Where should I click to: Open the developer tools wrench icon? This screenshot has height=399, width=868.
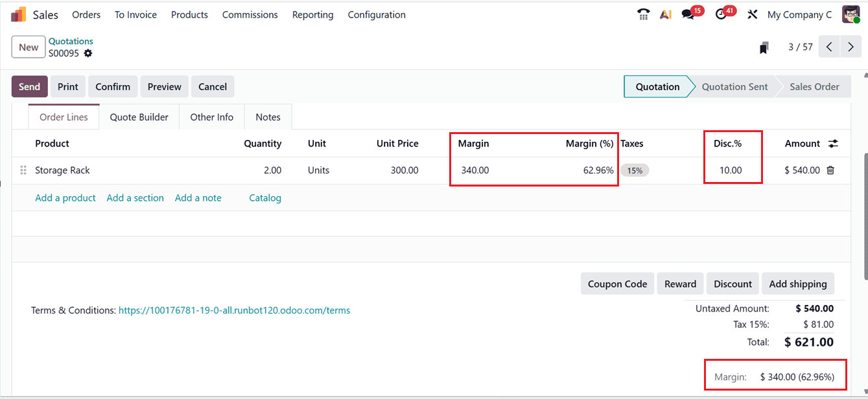point(753,14)
